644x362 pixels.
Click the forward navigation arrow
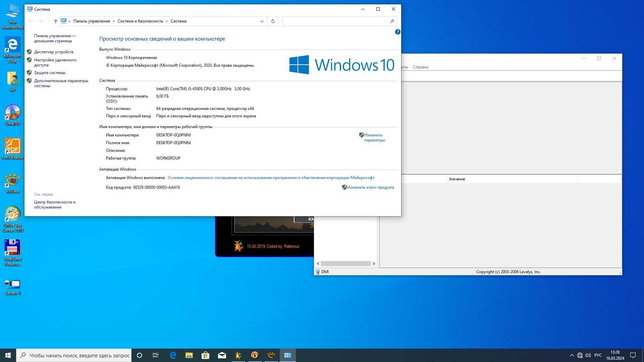point(41,21)
